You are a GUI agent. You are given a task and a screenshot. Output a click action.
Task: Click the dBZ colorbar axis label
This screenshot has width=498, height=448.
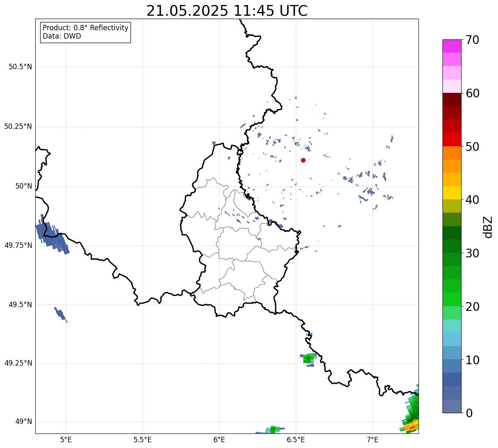488,226
